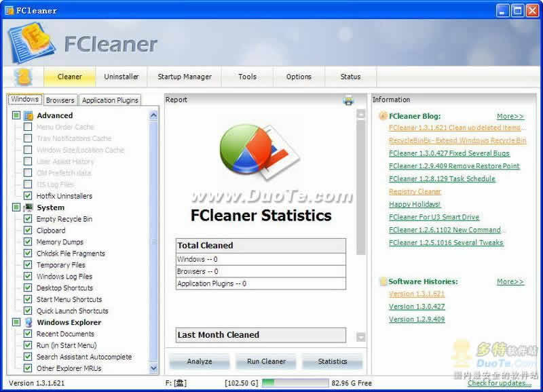Screen dimensions: 543x392
Task: Click the Analyze button
Action: click(x=200, y=361)
